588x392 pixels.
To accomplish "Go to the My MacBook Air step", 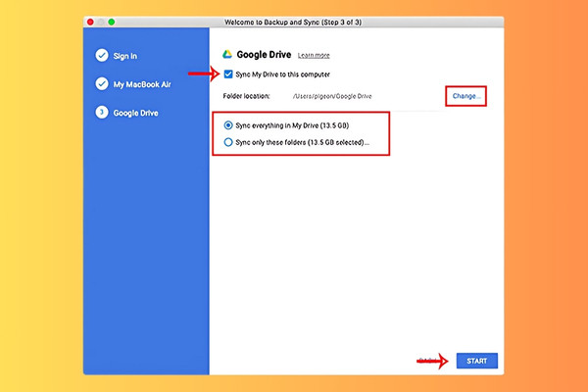I will click(142, 84).
